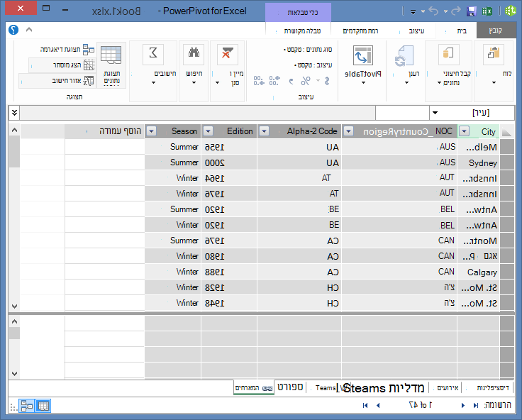Open the Clipboard (לוח) paste icon

(x=494, y=54)
